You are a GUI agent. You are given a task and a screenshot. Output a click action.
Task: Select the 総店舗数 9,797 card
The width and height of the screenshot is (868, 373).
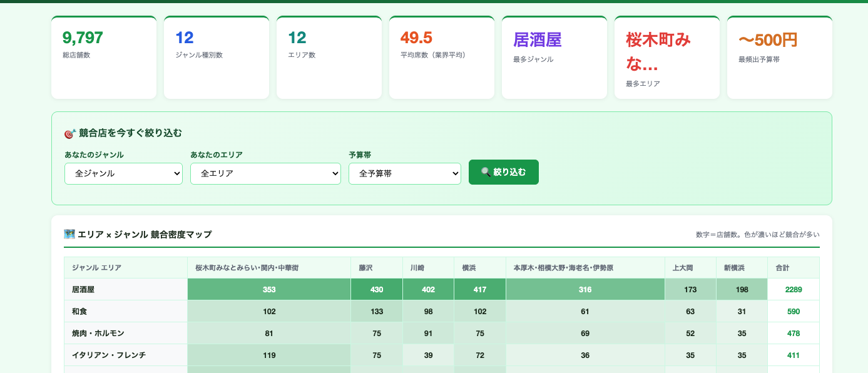[104, 57]
